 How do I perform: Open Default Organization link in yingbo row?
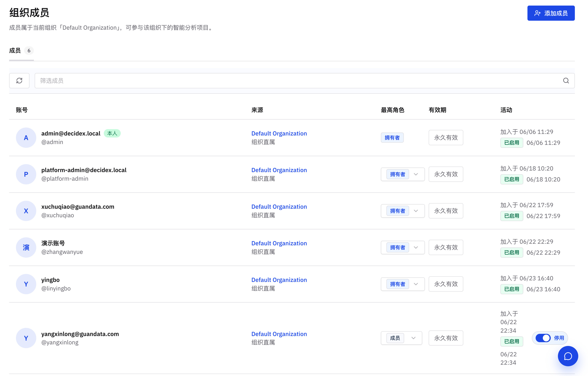279,280
